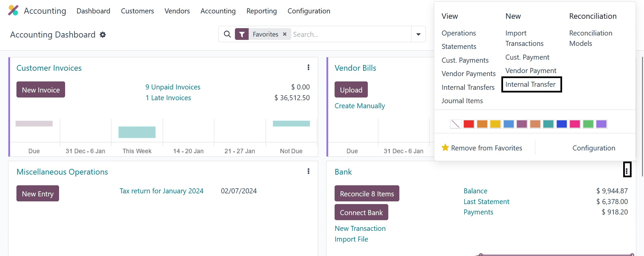Viewport: 644px width, 256px height.
Task: Click the filter funnel icon
Action: [x=242, y=34]
